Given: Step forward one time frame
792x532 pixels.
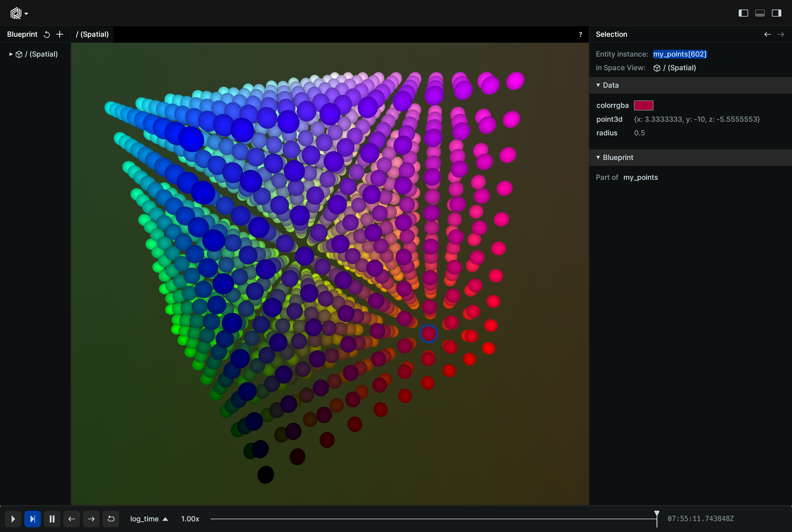Looking at the screenshot, I should point(91,519).
